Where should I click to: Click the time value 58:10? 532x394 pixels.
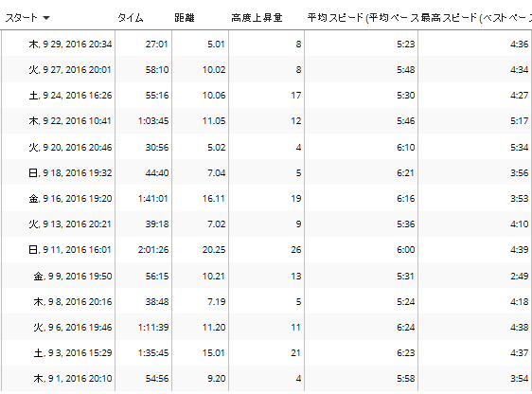coord(157,69)
